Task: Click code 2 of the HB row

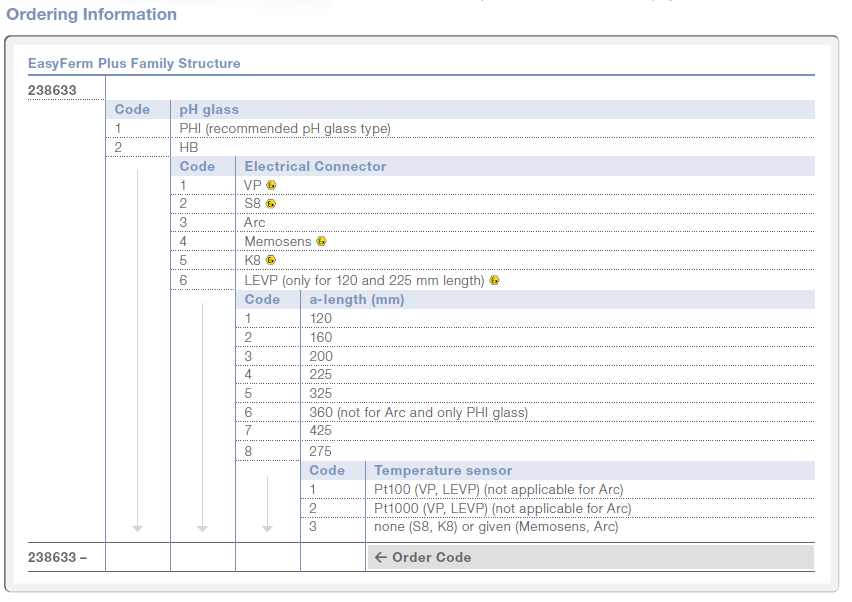Action: (x=118, y=147)
